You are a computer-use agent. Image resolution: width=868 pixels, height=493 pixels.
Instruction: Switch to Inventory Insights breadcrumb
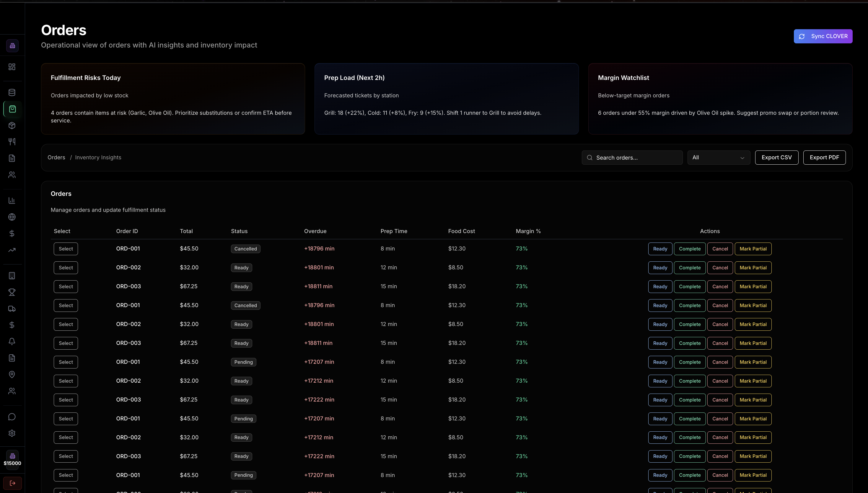pos(98,157)
